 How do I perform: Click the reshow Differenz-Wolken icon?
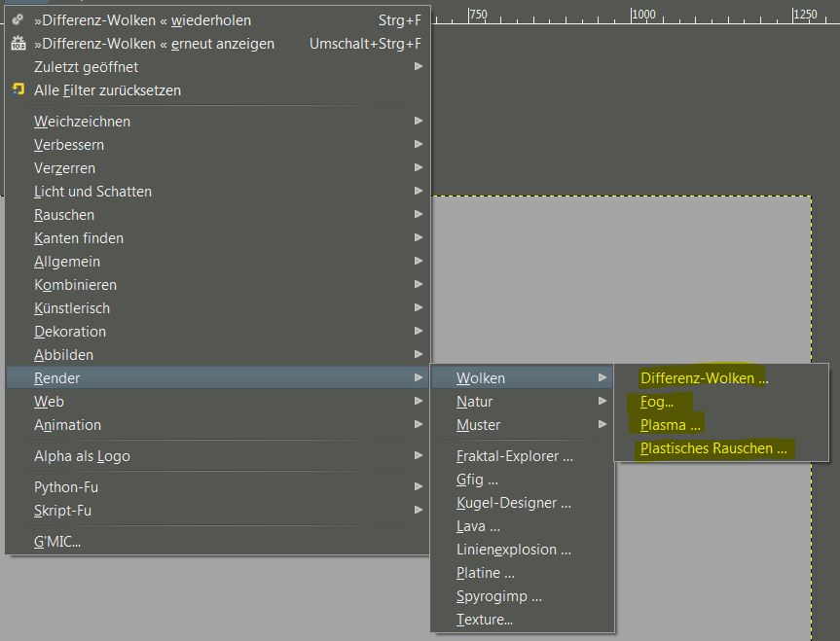18,44
